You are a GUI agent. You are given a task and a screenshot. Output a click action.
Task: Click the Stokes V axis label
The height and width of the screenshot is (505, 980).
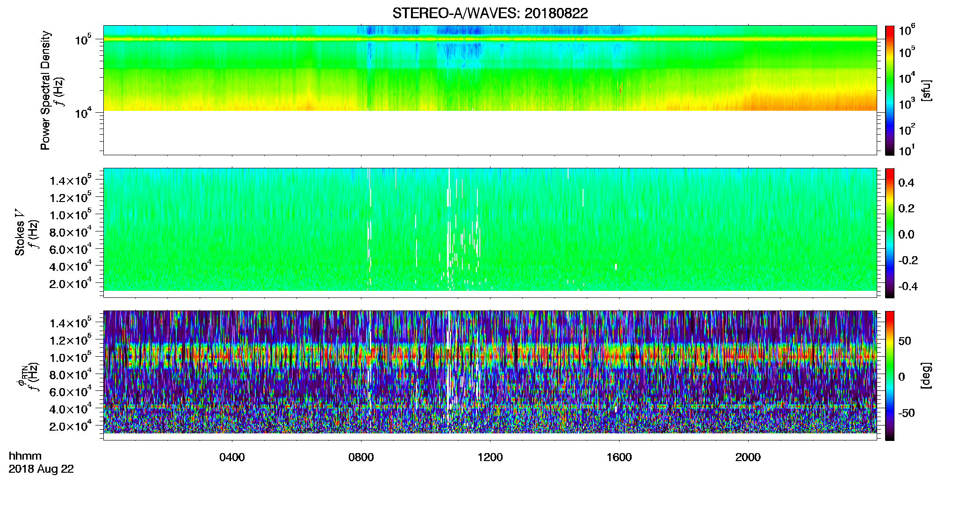tap(20, 233)
